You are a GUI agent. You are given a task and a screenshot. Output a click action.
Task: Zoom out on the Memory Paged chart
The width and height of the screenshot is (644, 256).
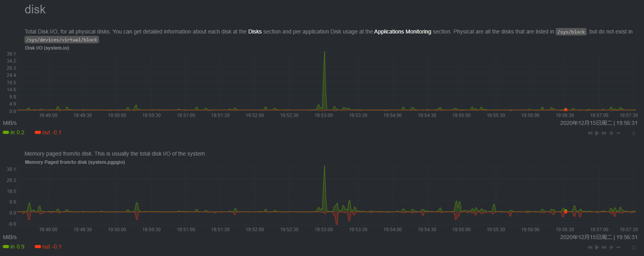[x=618, y=247]
